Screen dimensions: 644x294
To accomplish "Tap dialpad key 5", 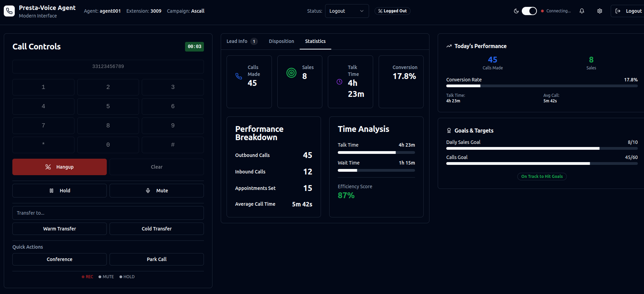I will pos(108,106).
